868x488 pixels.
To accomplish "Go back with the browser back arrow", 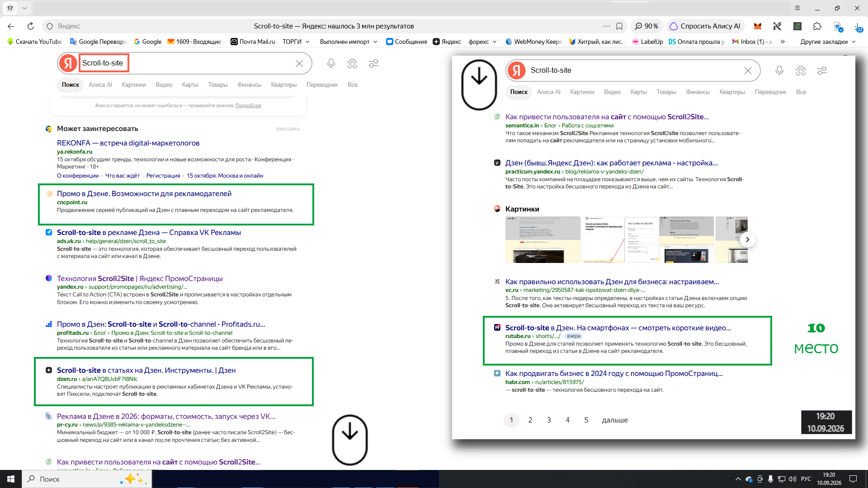I will 11,26.
